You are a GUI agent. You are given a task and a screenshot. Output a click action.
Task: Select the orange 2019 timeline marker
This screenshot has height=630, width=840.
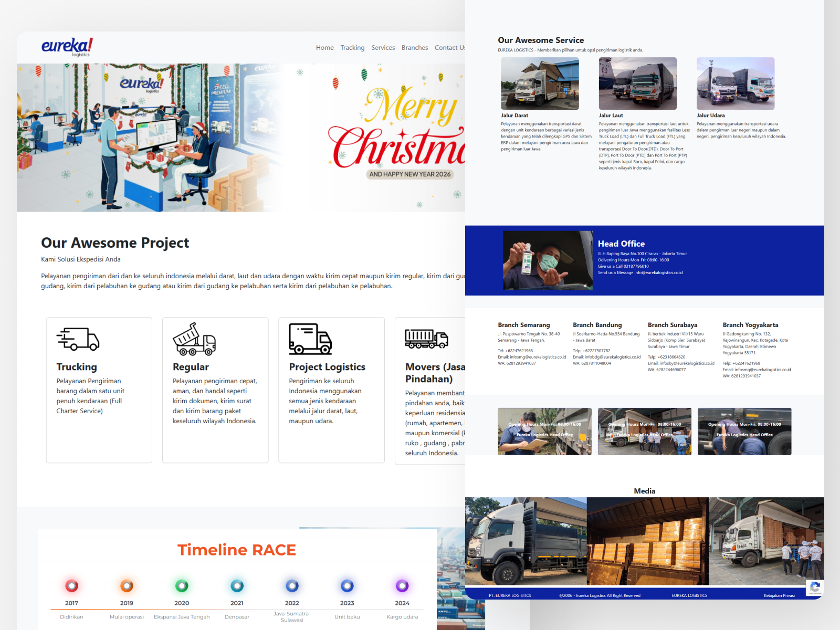[x=127, y=585]
